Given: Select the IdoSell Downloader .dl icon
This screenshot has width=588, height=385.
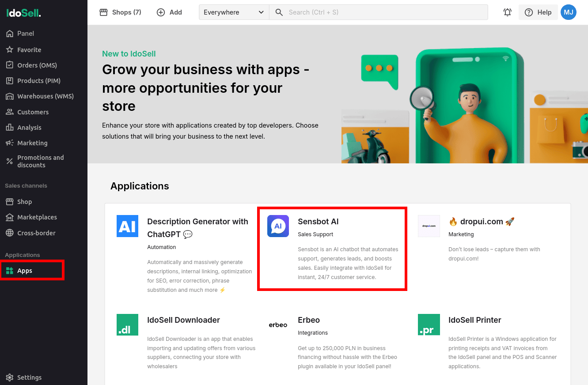Looking at the screenshot, I should 127,325.
